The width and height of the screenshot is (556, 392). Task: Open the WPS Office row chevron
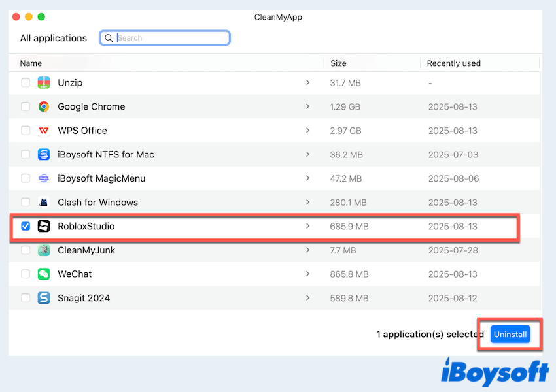[x=307, y=131]
